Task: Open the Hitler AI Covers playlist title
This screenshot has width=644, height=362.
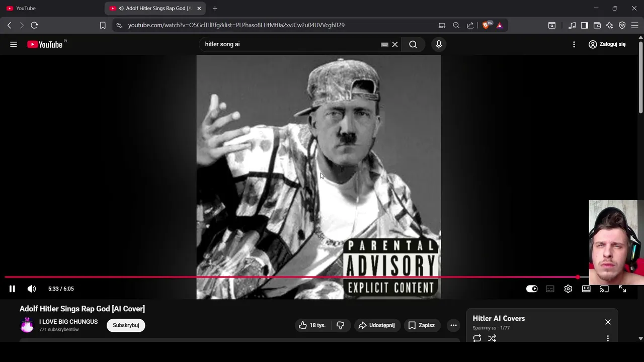Action: [x=499, y=318]
